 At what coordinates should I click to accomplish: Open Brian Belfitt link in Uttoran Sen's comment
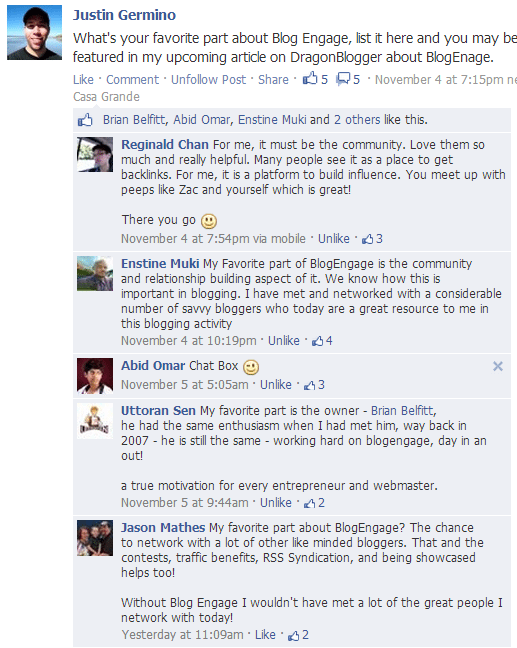click(x=403, y=411)
